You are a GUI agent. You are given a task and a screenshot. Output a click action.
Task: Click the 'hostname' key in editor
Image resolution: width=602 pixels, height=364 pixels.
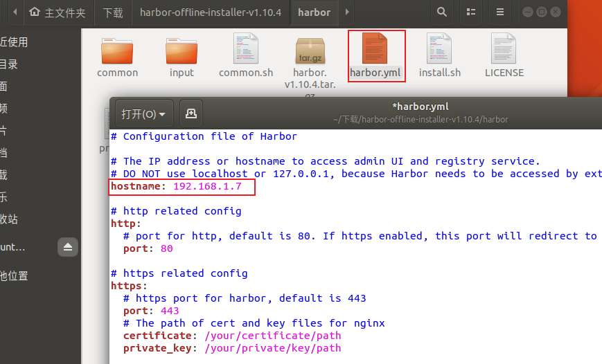pos(136,186)
